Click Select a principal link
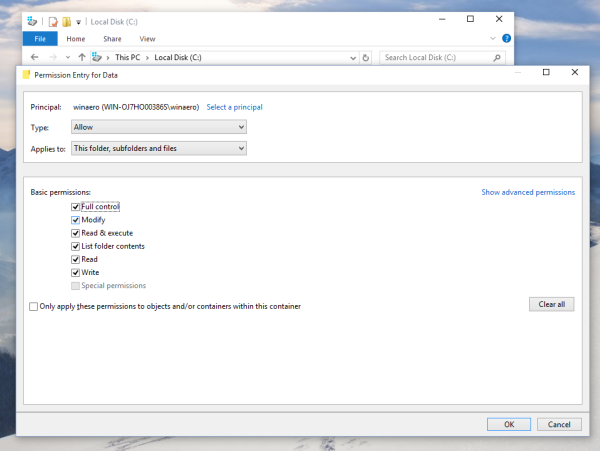 click(x=235, y=107)
